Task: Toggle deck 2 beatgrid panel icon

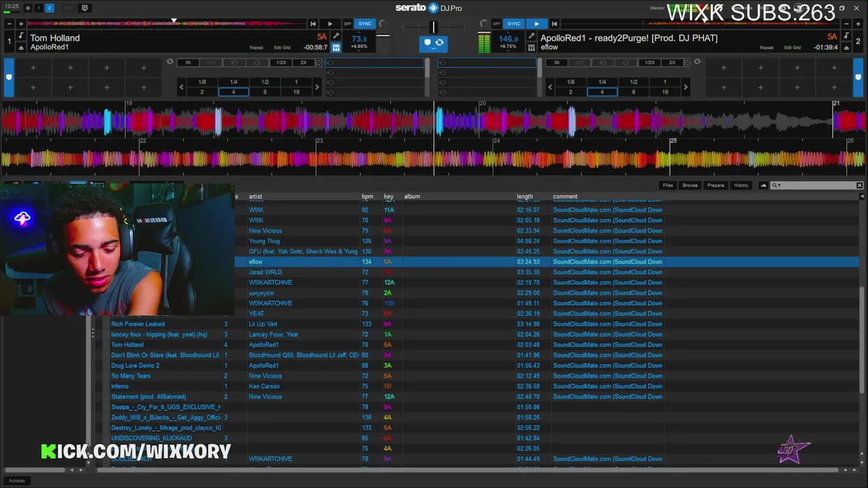Action: pos(532,47)
